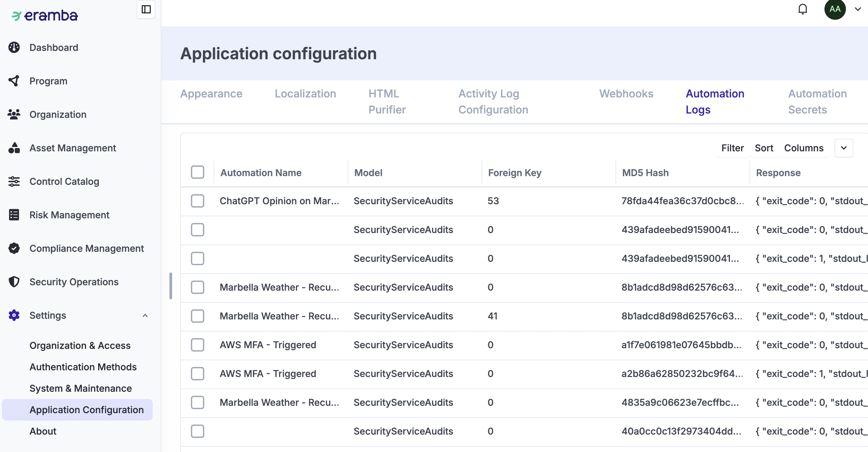Click the Security Operations shield icon
Image resolution: width=868 pixels, height=452 pixels.
pos(14,282)
